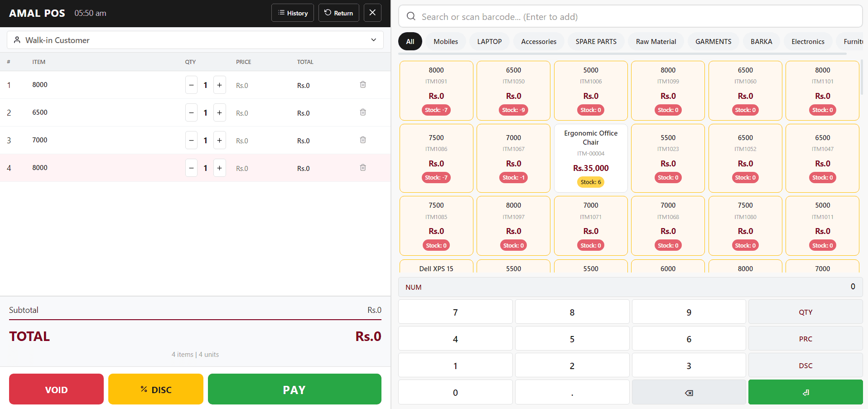Select the SPARE PARTS category
Screen dimensions: 868x409
[x=596, y=41]
